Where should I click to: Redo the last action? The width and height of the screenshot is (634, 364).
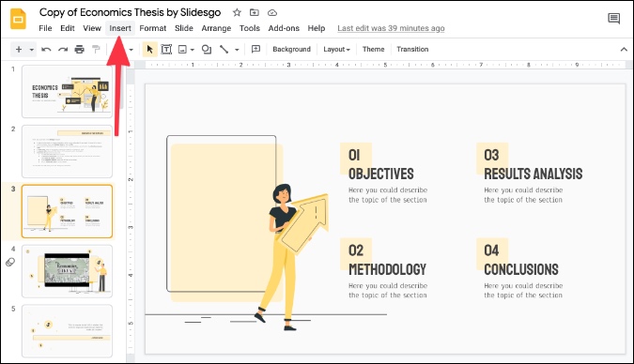coord(63,50)
